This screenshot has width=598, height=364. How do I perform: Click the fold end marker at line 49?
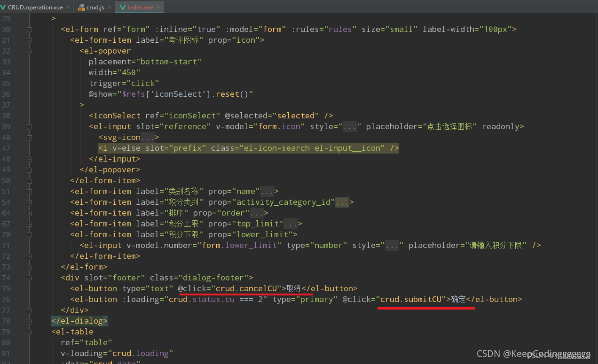click(29, 170)
